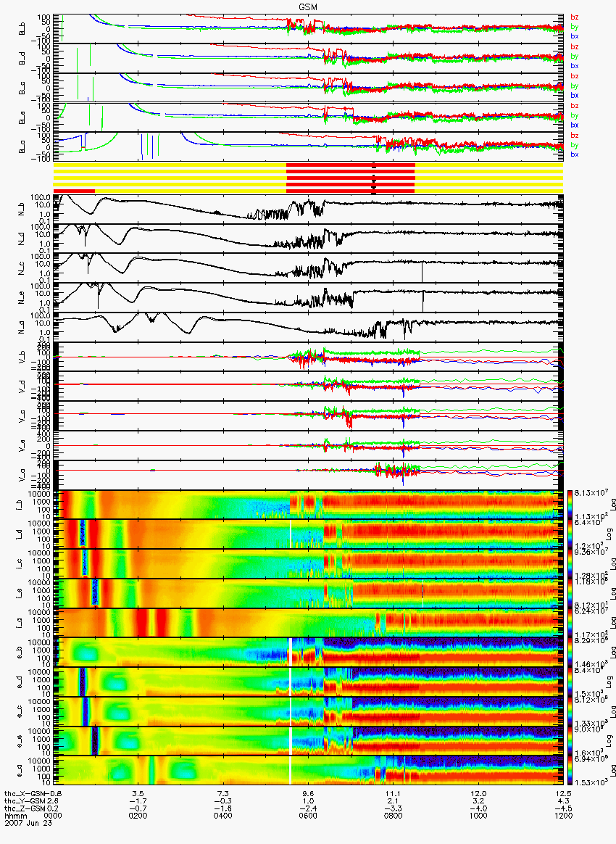Select the B_d axis label
Screen dimensions: 616x844
[x=22, y=58]
